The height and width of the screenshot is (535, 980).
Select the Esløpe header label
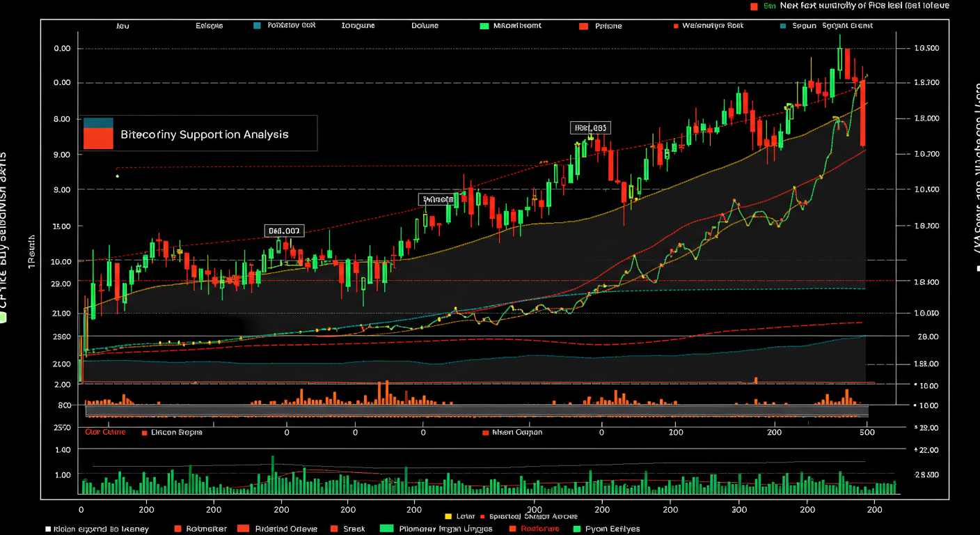point(210,26)
